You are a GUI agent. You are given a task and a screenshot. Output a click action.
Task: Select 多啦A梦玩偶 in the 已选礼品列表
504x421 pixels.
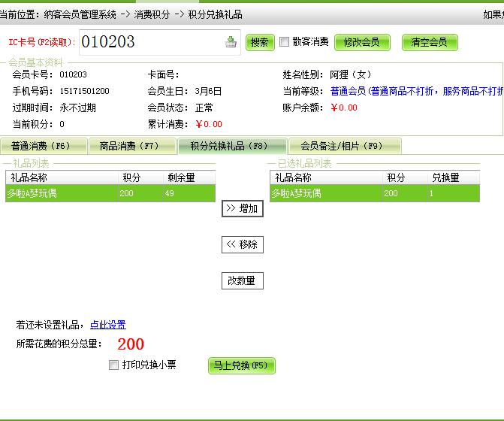[323, 193]
